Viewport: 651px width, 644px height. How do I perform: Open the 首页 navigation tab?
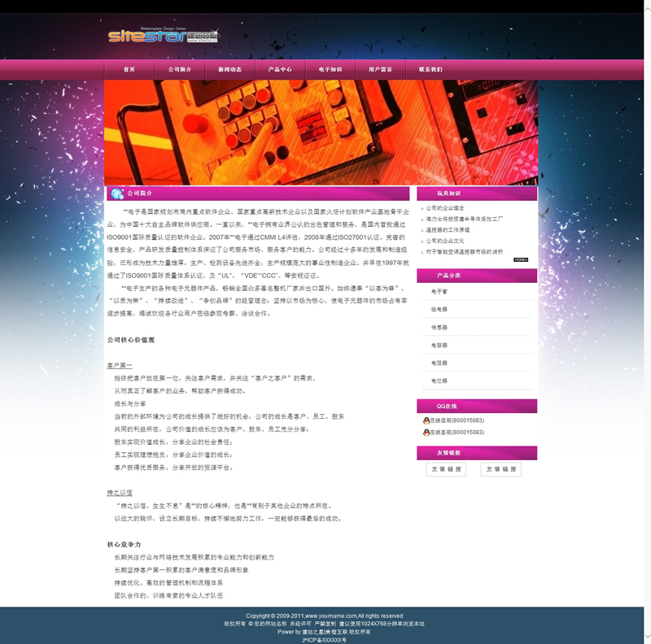[x=129, y=70]
